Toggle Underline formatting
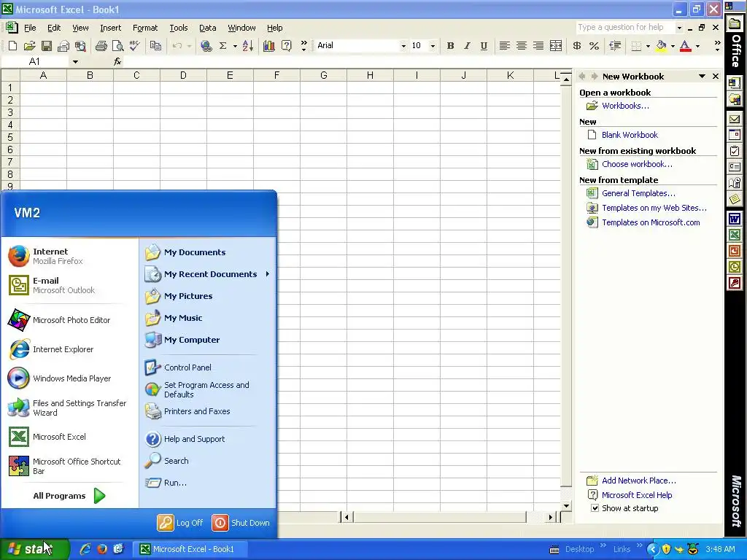Image resolution: width=747 pixels, height=560 pixels. click(484, 46)
